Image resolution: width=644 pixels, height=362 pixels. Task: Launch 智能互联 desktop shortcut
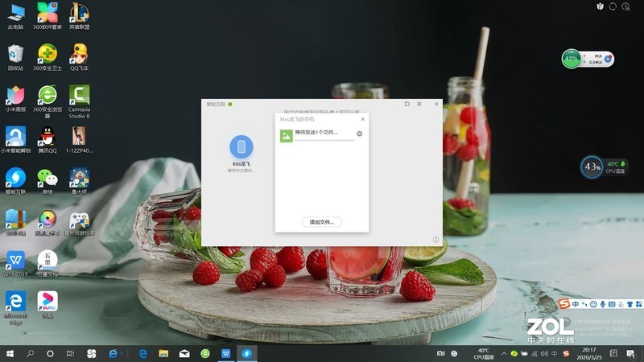[15, 181]
